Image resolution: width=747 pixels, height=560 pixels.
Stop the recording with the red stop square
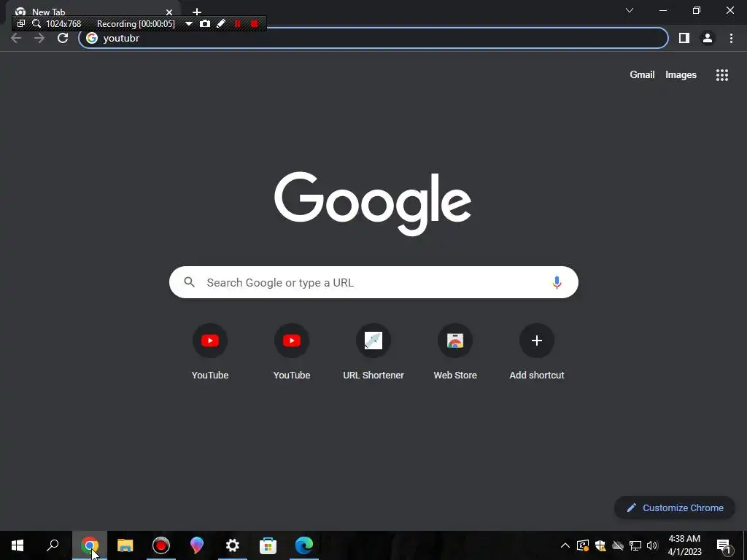point(255,23)
